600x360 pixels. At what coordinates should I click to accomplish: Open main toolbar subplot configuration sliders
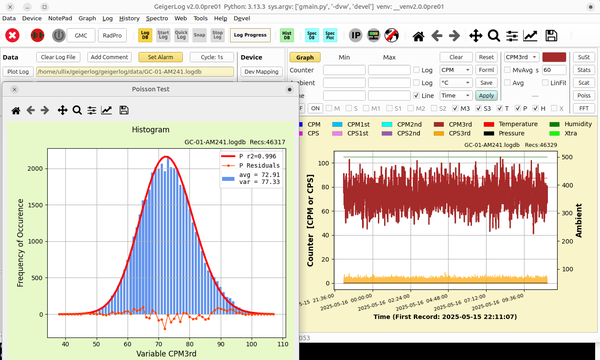pos(512,36)
